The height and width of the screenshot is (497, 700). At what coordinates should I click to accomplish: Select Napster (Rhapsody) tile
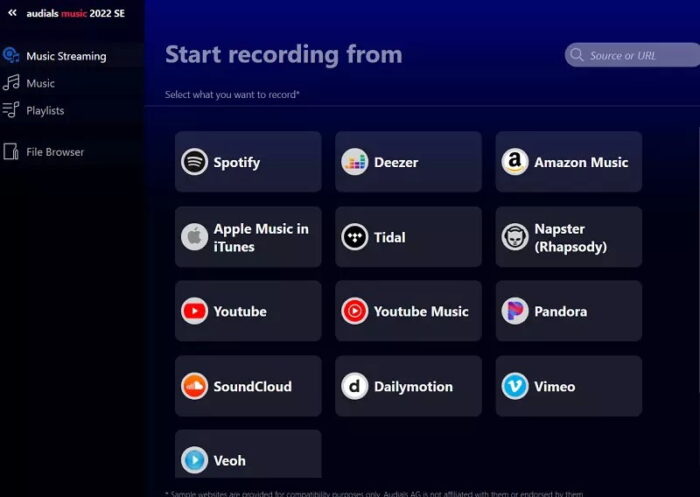pos(569,237)
